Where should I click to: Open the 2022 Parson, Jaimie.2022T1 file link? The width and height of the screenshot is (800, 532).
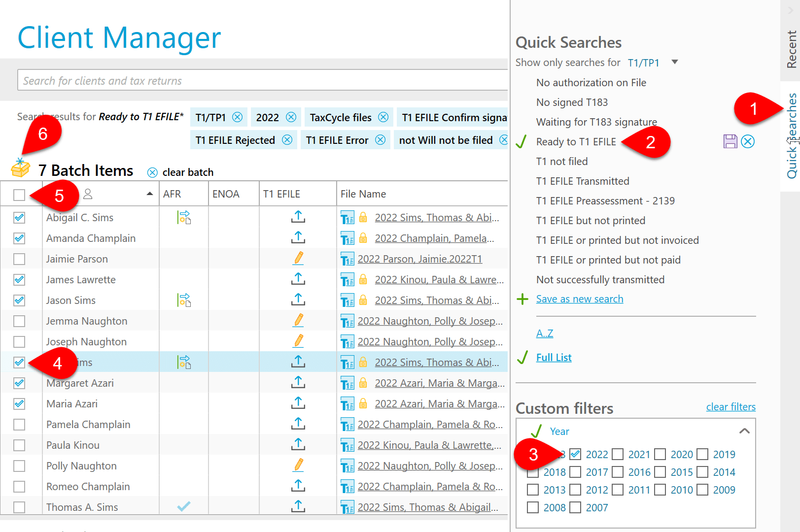[419, 259]
